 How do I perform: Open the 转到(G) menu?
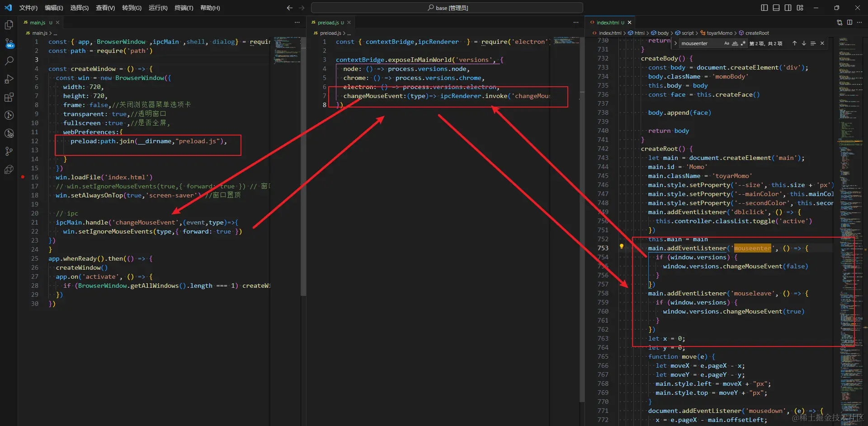[132, 8]
